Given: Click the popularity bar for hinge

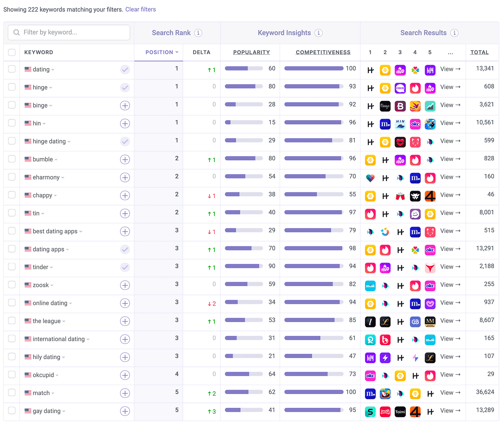Looking at the screenshot, I should [244, 86].
